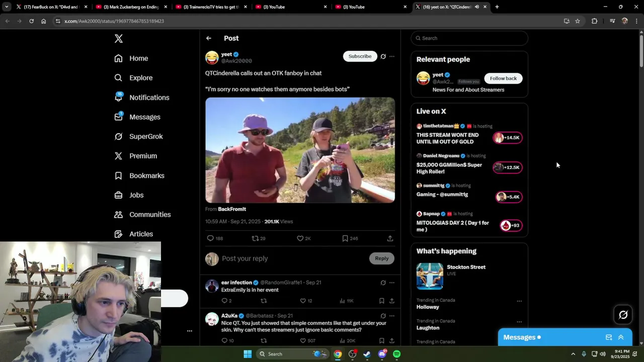Click the share icon on the main post
Screen dimensions: 644x362
pyautogui.click(x=390, y=238)
